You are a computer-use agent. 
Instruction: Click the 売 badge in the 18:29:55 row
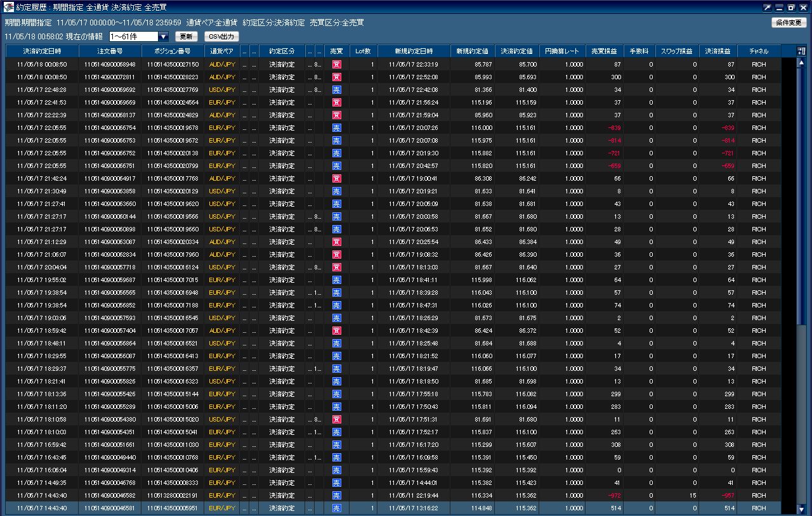337,356
